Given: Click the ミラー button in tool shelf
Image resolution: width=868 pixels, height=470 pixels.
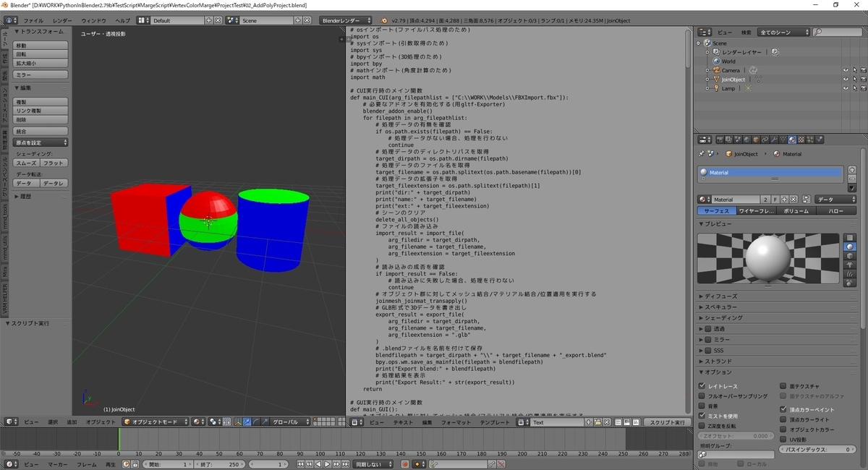Looking at the screenshot, I should point(41,74).
